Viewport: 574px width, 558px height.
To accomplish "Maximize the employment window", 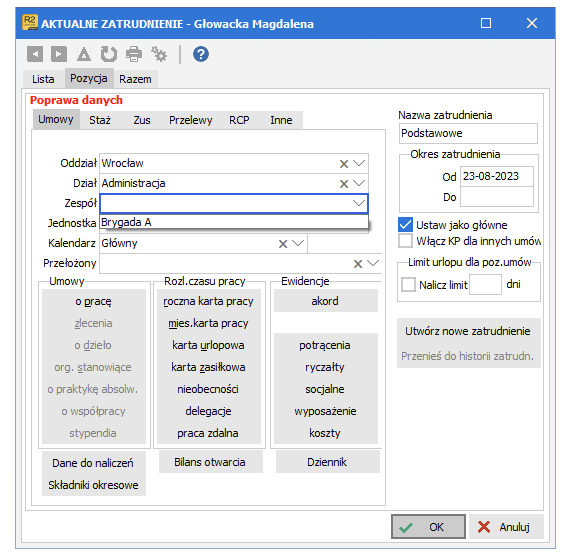I will 486,23.
